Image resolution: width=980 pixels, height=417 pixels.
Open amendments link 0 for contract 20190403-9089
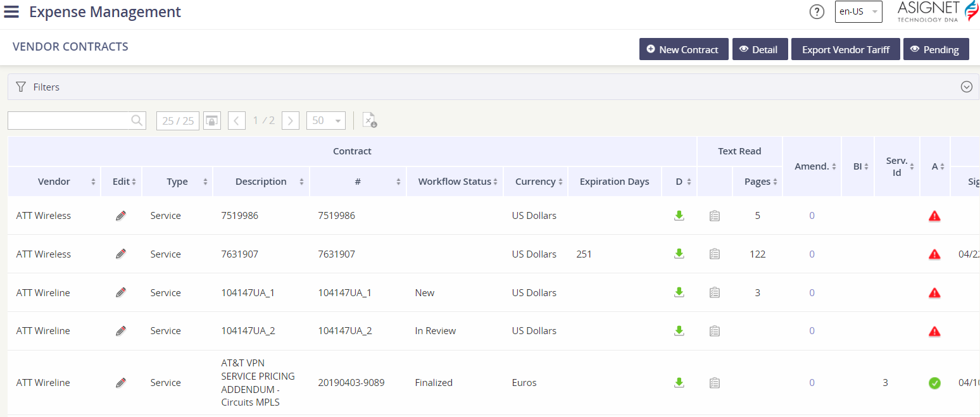click(x=812, y=383)
